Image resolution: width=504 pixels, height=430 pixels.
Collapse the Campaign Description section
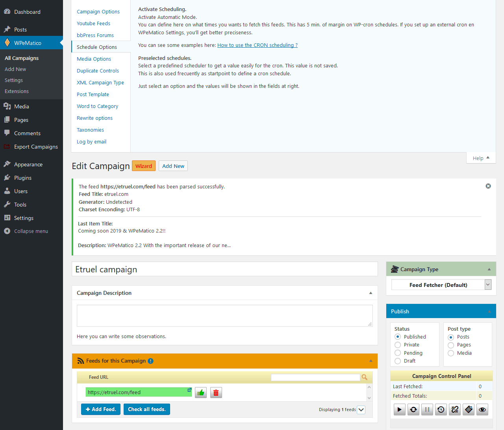click(x=370, y=293)
